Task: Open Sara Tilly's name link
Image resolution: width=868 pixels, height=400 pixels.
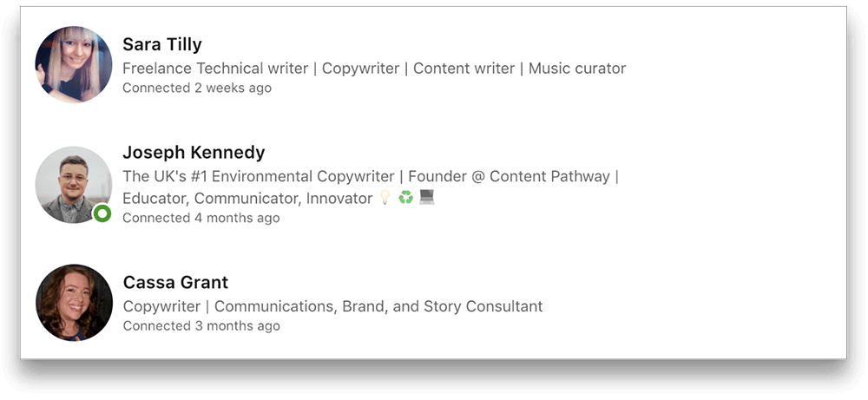Action: coord(162,44)
